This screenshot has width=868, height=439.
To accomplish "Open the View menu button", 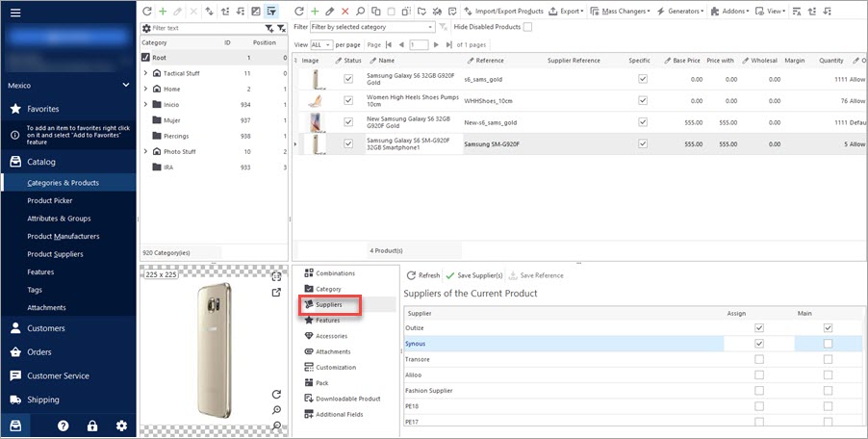I will pyautogui.click(x=770, y=12).
